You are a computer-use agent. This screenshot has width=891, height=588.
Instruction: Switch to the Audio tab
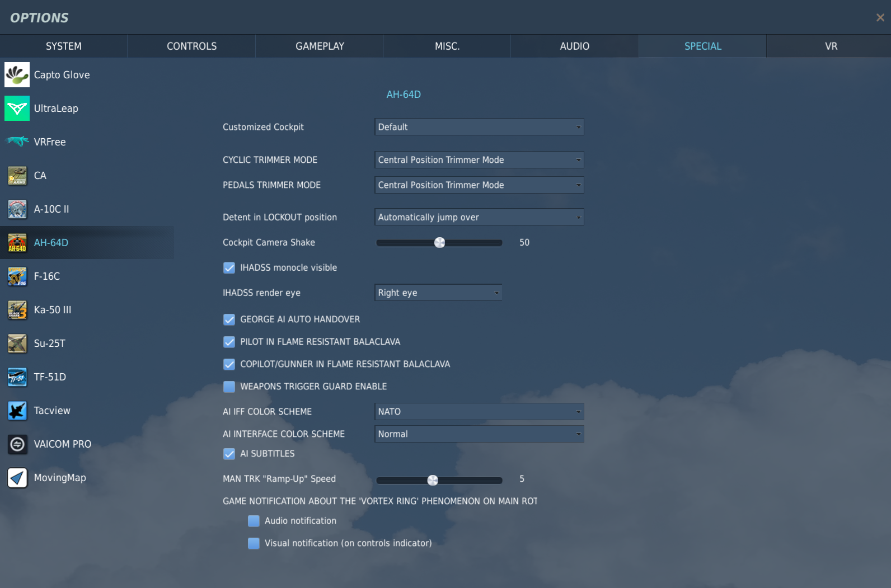click(575, 46)
